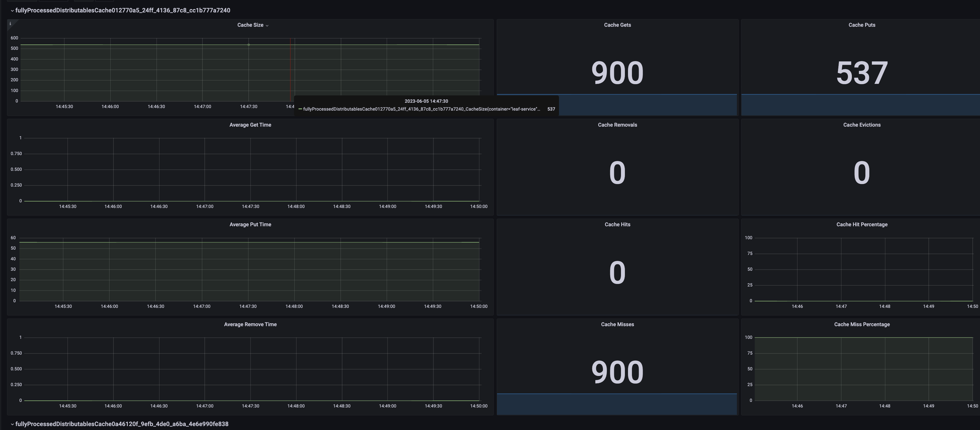Click the info icon on Cache Size panel
Image resolution: width=980 pixels, height=430 pixels.
click(x=10, y=24)
